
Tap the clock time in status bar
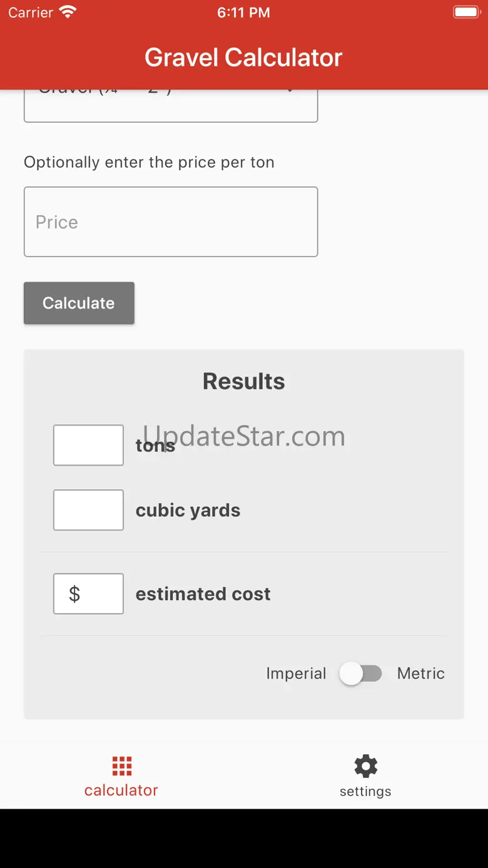pyautogui.click(x=243, y=13)
